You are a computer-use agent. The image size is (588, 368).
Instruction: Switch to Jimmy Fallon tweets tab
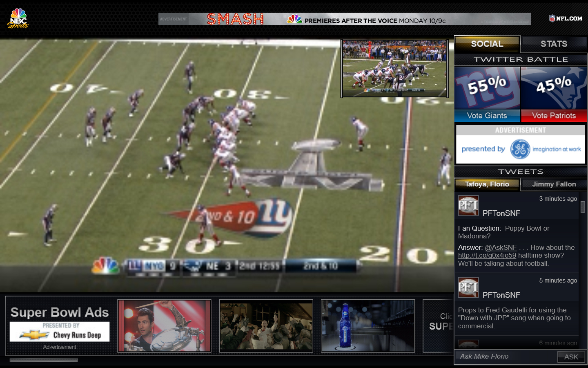pos(554,184)
